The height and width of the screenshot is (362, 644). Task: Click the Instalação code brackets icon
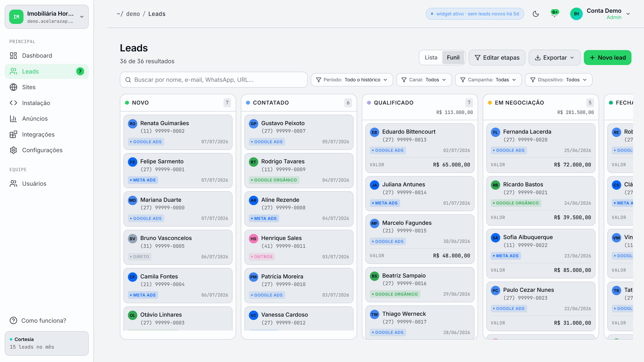coord(13,103)
